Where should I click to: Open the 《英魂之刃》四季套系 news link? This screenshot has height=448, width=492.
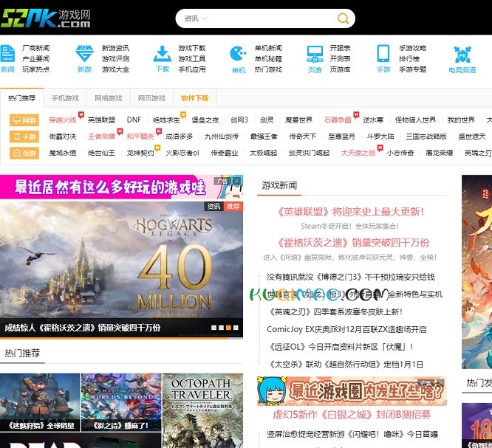(335, 312)
